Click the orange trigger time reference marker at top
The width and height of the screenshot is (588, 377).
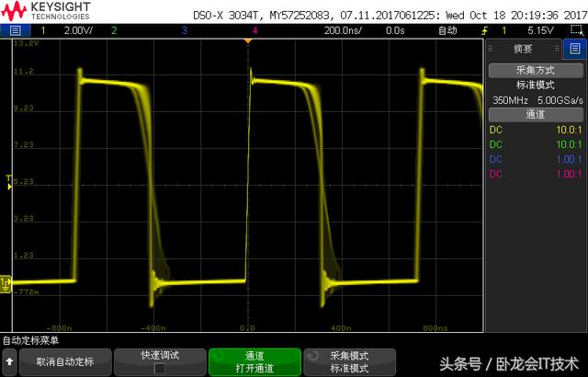(x=247, y=41)
